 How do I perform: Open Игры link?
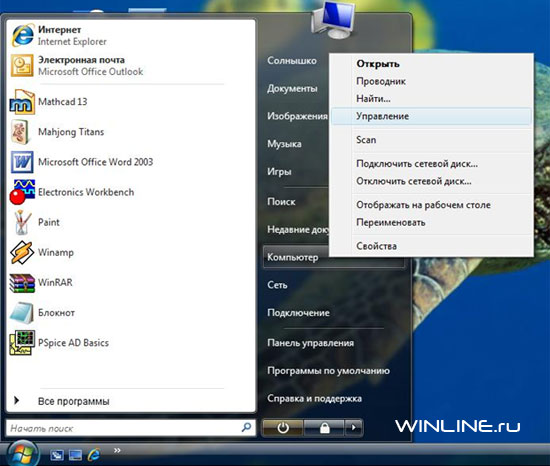[x=279, y=171]
